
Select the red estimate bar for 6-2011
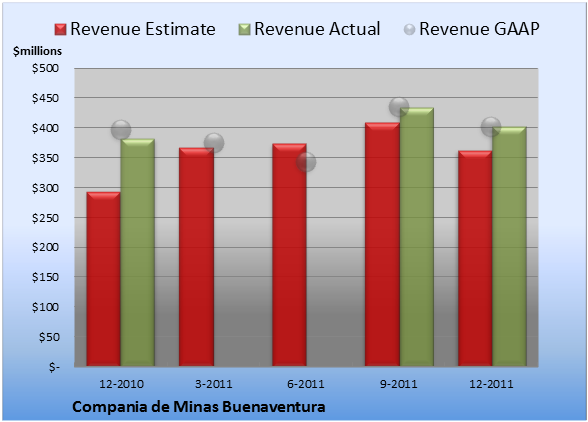(x=290, y=255)
